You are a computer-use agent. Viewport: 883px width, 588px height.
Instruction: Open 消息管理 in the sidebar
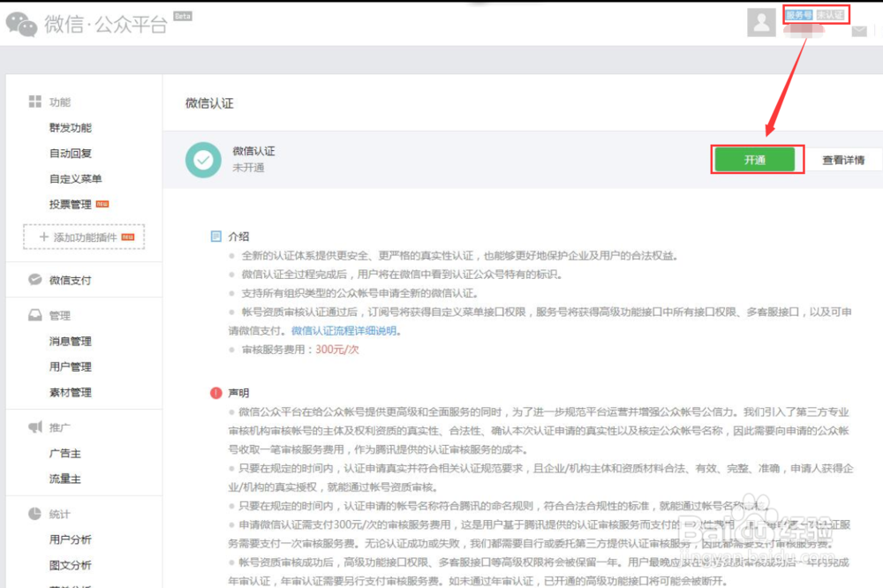coord(71,342)
